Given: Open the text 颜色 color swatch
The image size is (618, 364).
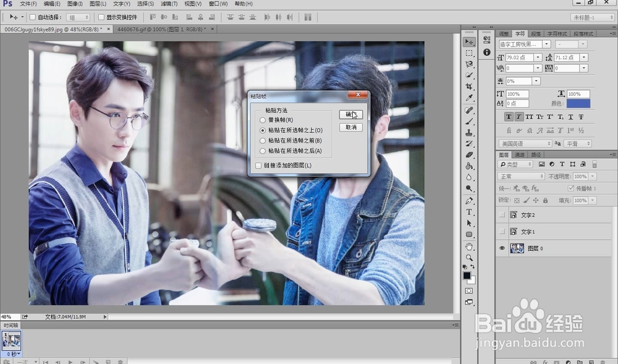Looking at the screenshot, I should [x=578, y=104].
